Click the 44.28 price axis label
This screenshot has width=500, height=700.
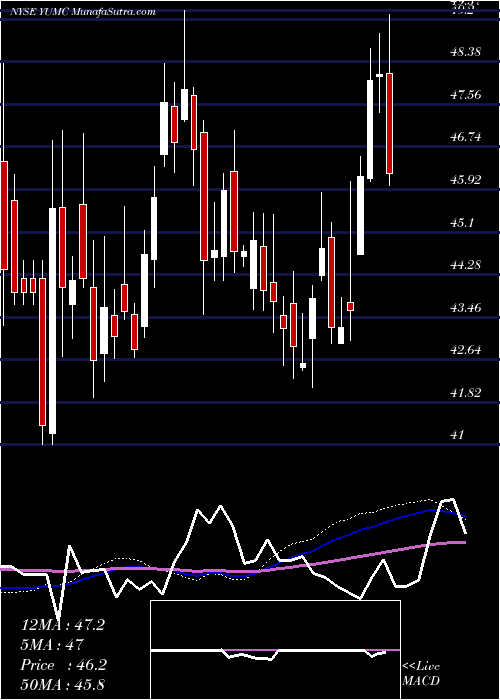point(465,265)
